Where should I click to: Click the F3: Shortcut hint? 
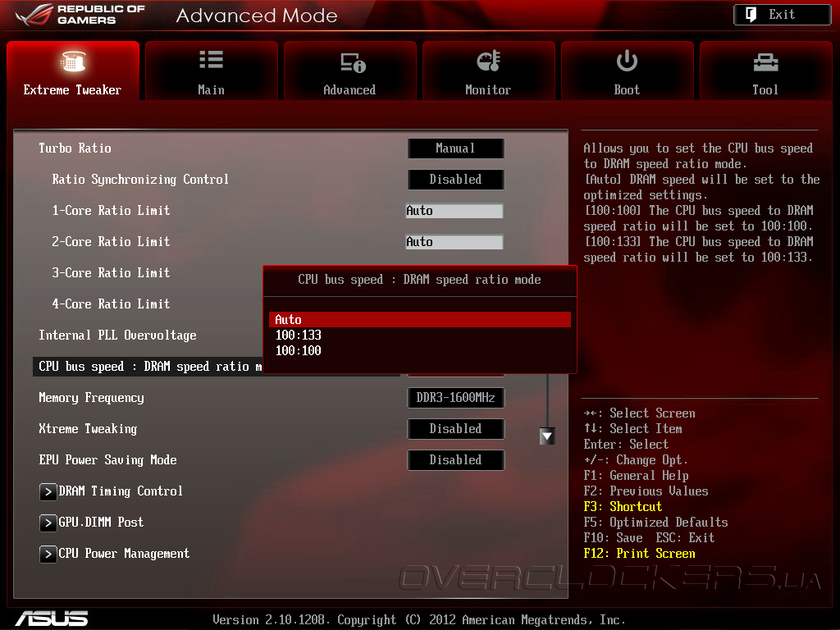point(623,507)
